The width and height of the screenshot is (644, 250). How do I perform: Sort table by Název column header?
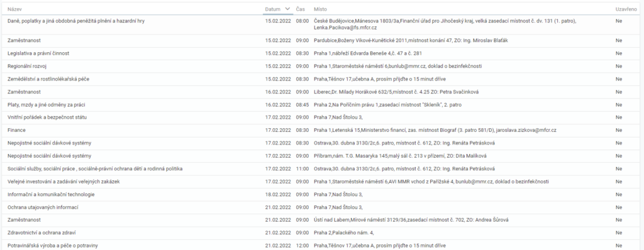pyautogui.click(x=15, y=9)
